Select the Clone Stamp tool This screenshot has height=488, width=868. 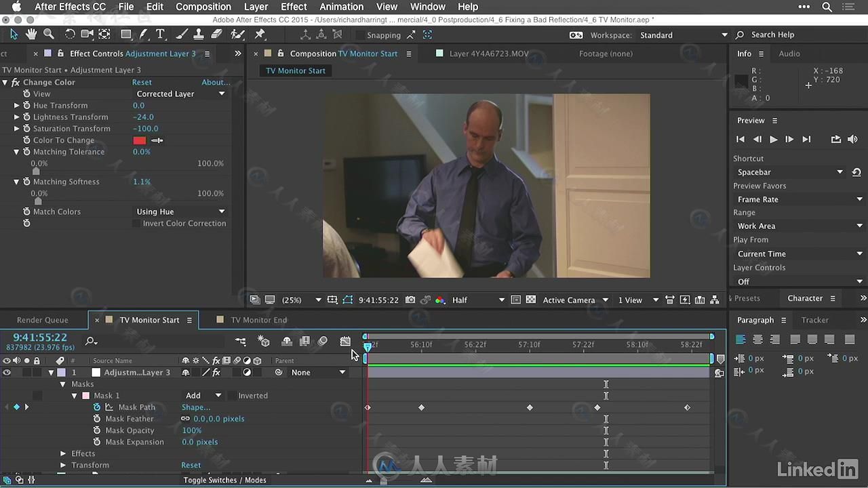pos(199,34)
